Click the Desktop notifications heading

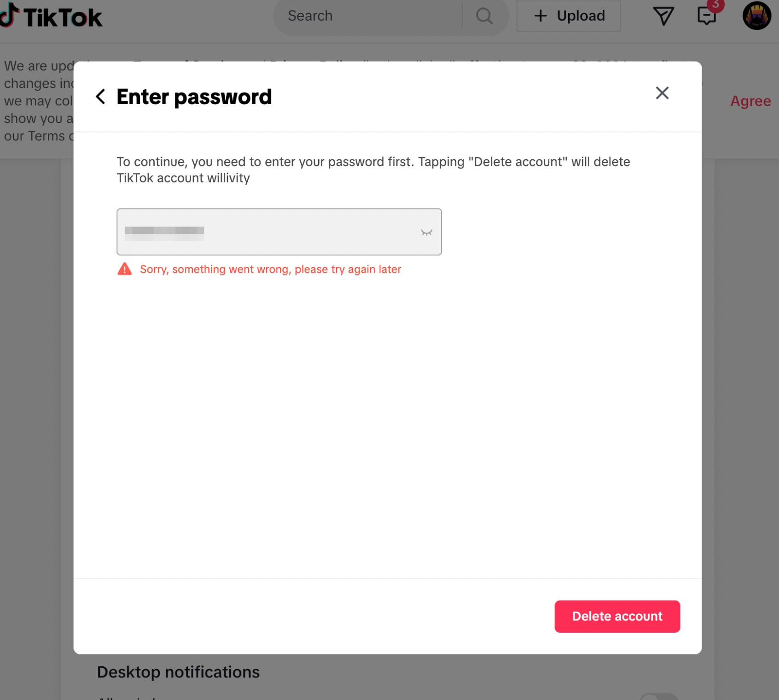pos(178,672)
